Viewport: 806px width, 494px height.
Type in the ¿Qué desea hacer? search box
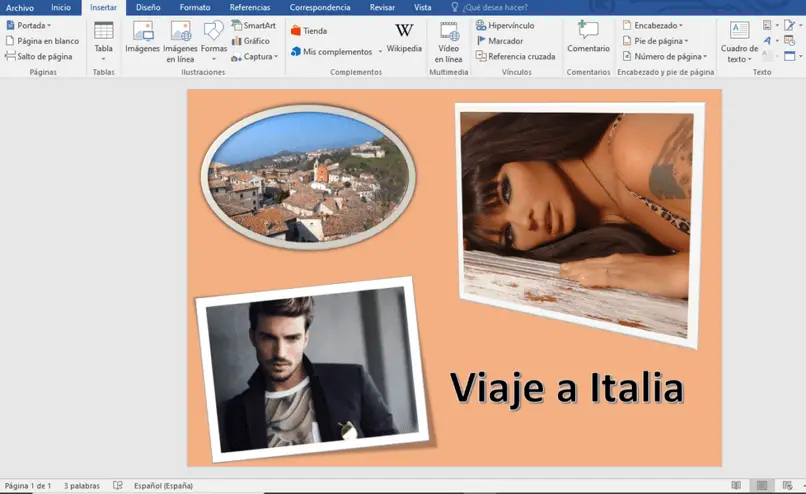click(x=495, y=7)
